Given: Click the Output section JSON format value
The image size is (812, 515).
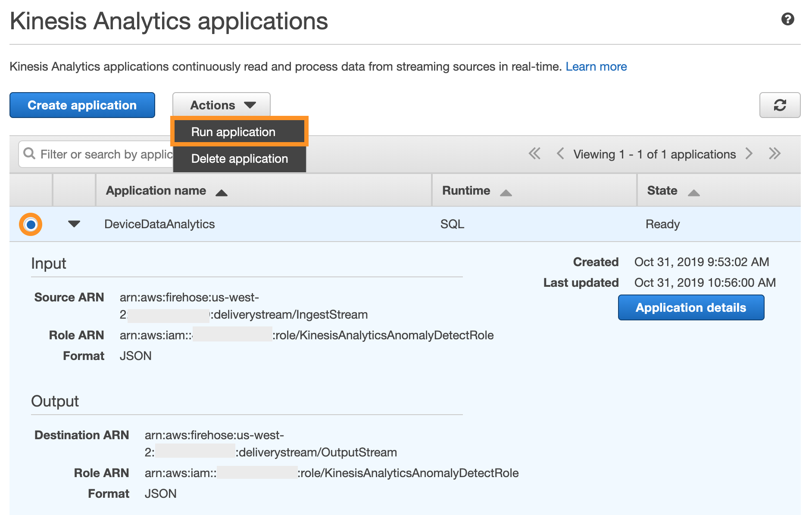Looking at the screenshot, I should pyautogui.click(x=160, y=494).
